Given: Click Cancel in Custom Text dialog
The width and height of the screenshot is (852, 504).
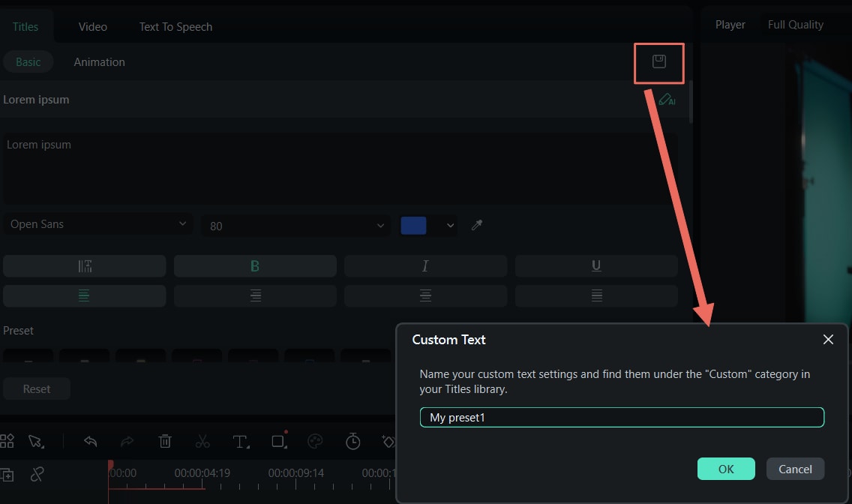Looking at the screenshot, I should coord(795,469).
